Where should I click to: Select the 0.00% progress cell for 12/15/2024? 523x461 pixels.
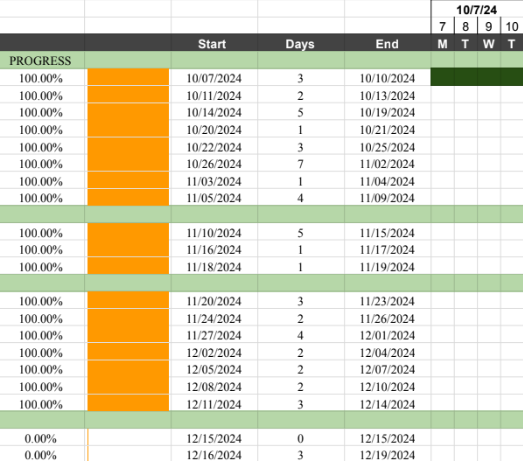pyautogui.click(x=42, y=438)
